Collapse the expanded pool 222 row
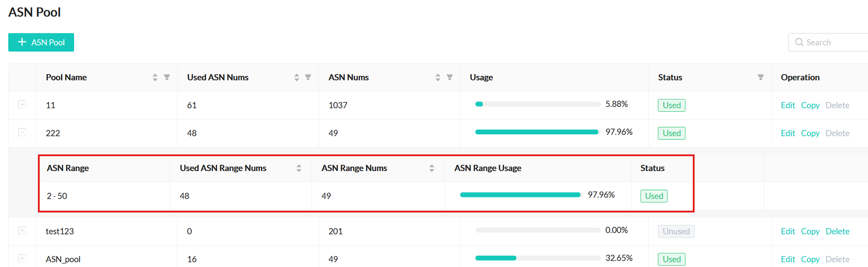 tap(22, 133)
